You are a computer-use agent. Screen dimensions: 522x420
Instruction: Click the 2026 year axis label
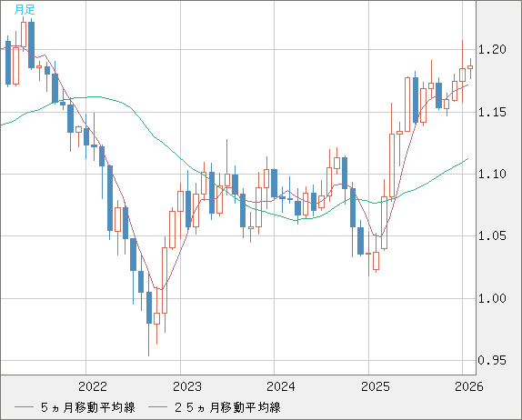click(x=469, y=386)
